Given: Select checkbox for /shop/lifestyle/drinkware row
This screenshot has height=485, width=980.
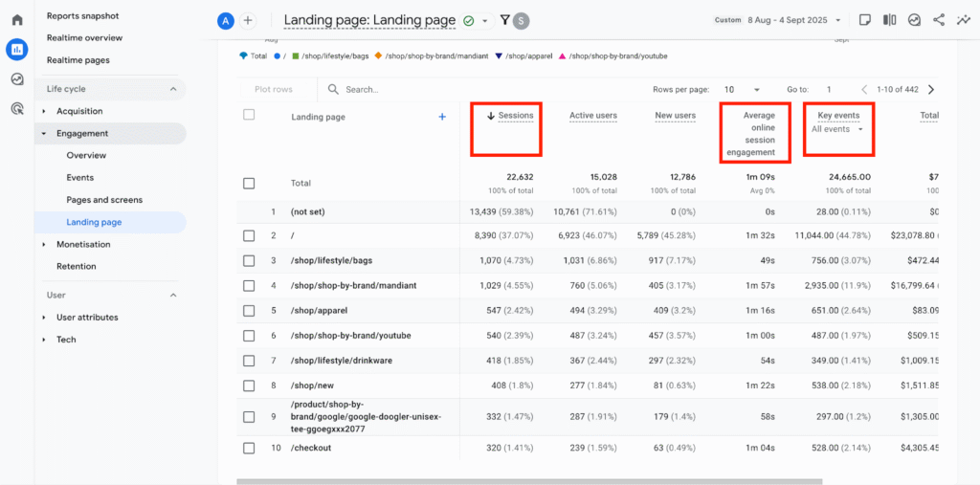Looking at the screenshot, I should [x=249, y=361].
